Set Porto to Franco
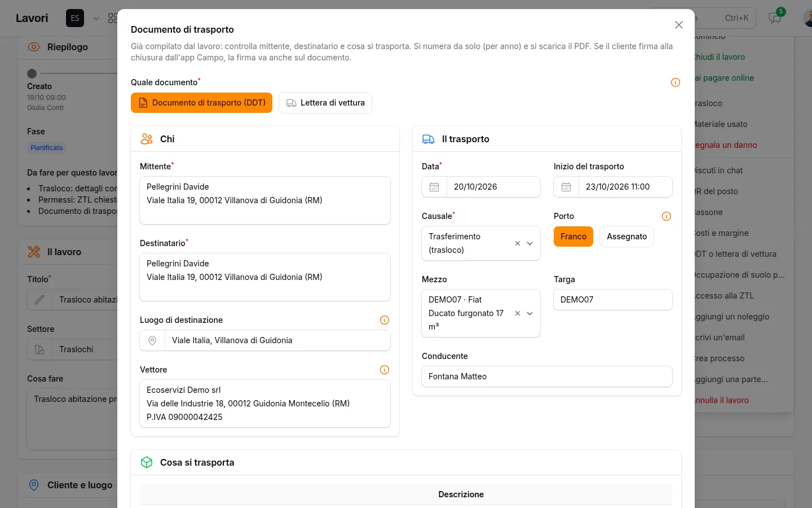812x508 pixels. [573, 237]
